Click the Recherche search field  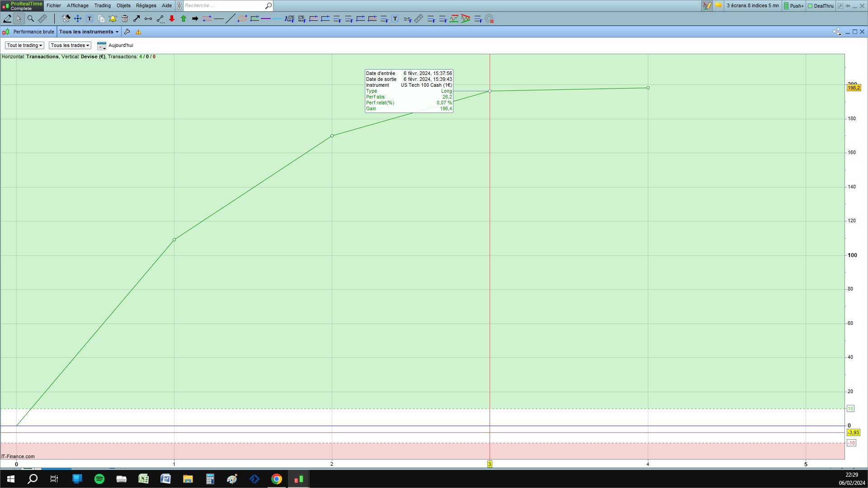[x=223, y=5]
